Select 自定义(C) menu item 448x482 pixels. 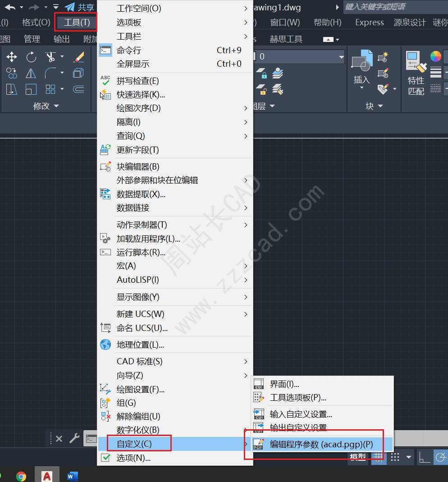(175, 444)
